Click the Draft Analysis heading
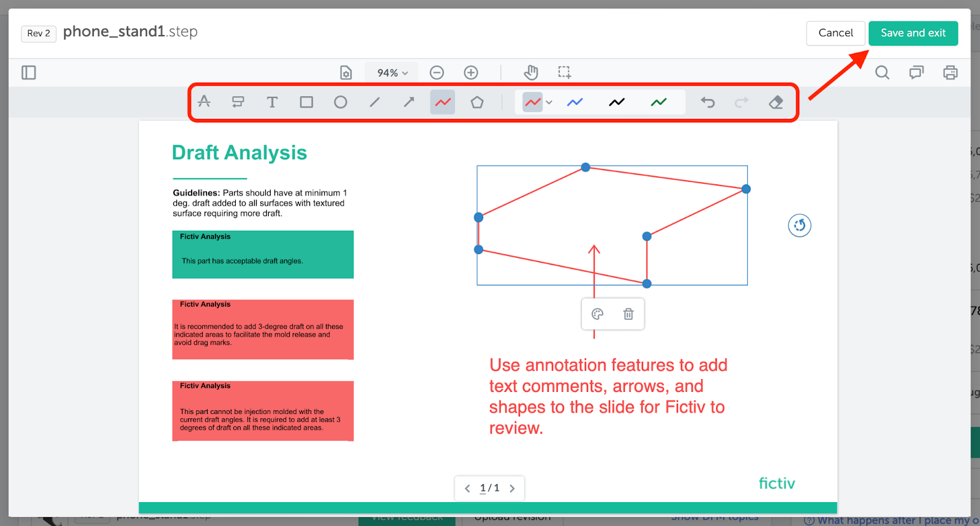The height and width of the screenshot is (526, 980). 239,152
